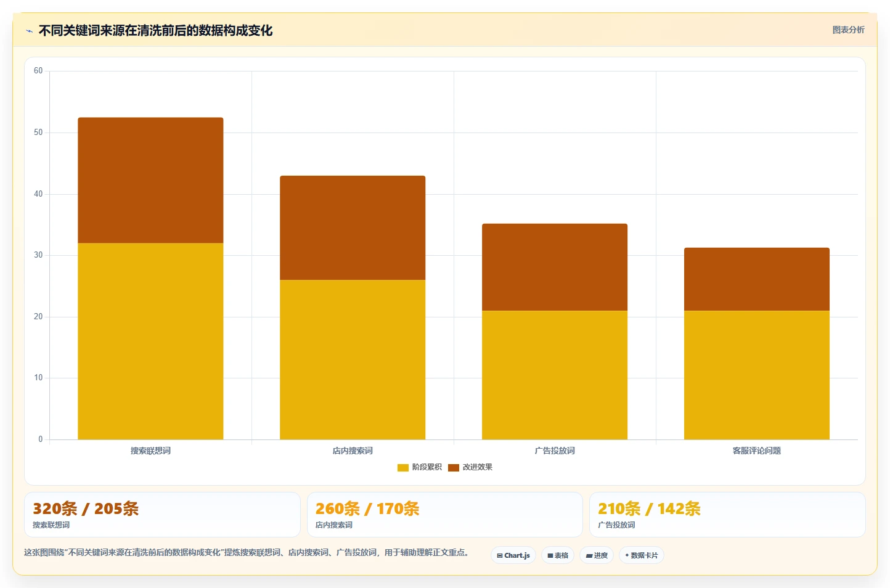Click the 阶段累积 legend label
890x588 pixels.
pos(427,467)
